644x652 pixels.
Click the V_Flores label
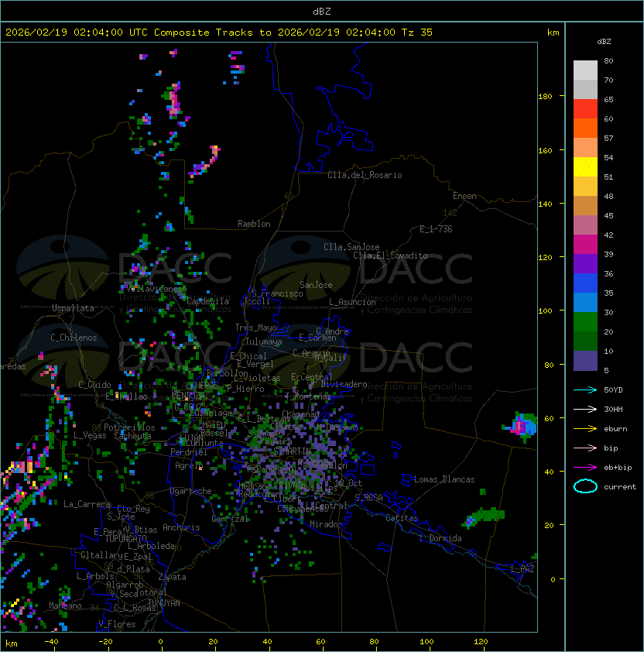click(117, 624)
